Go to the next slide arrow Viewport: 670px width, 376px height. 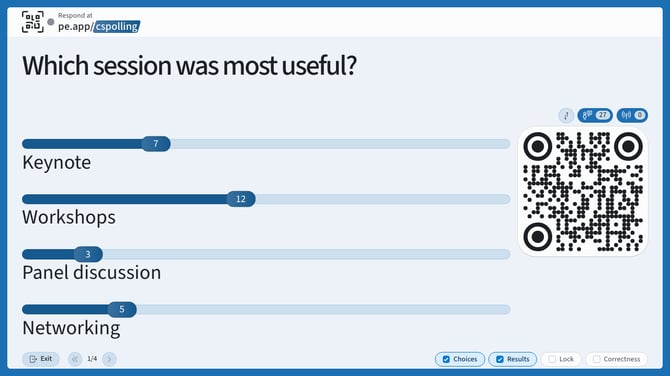(x=109, y=359)
